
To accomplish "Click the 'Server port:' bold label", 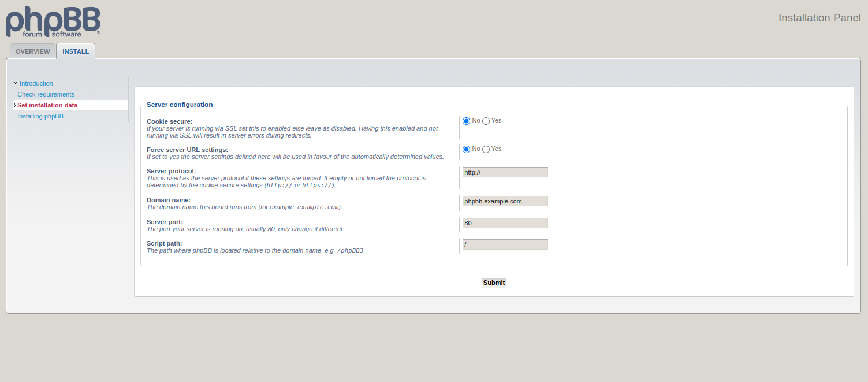I will (165, 222).
